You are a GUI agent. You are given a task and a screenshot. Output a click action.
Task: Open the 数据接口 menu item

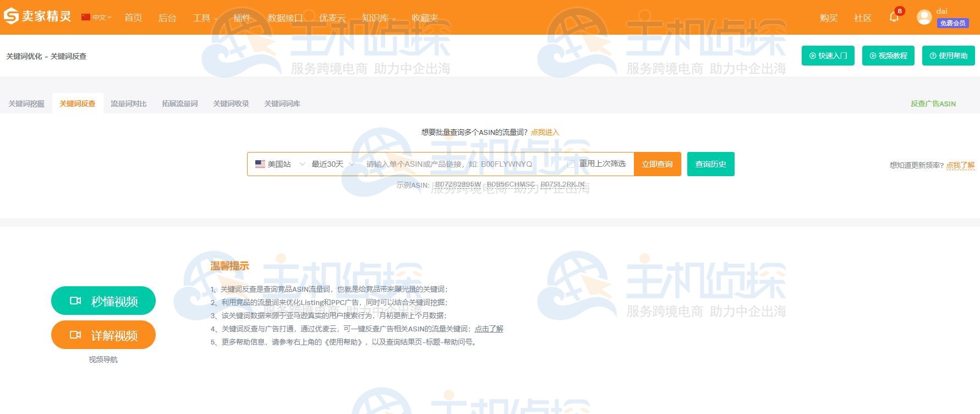285,18
